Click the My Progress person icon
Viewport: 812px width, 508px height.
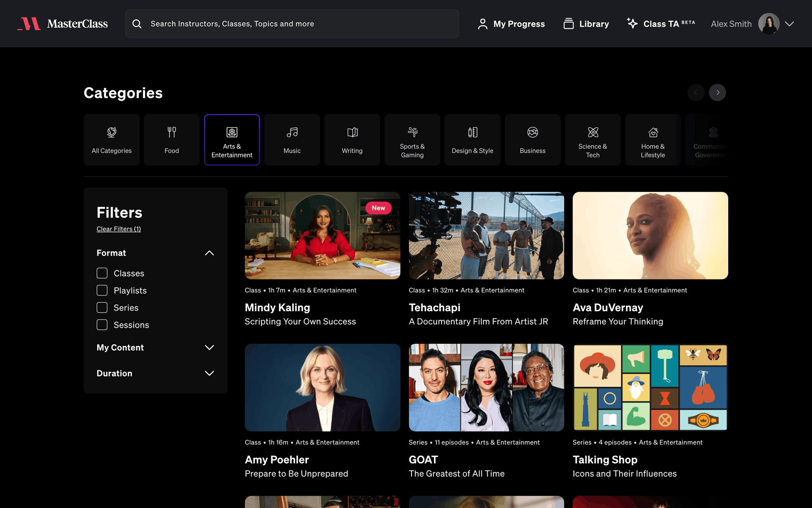483,24
